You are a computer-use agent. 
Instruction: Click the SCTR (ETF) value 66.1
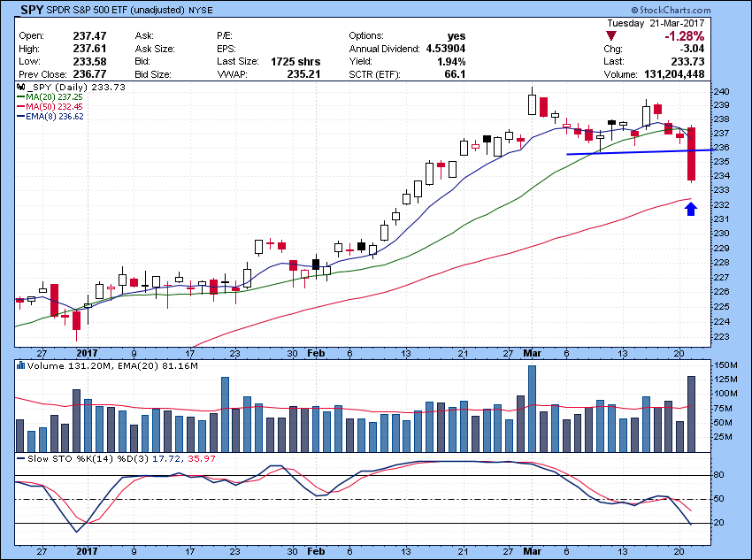tap(455, 74)
